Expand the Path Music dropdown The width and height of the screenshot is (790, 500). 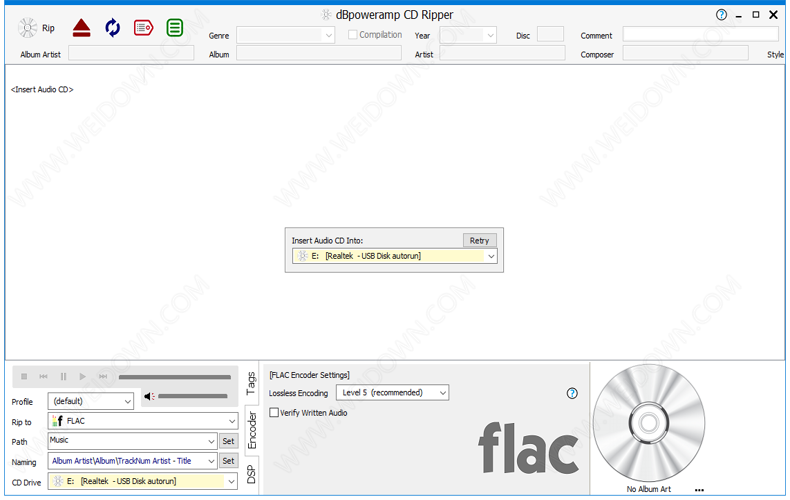(211, 441)
